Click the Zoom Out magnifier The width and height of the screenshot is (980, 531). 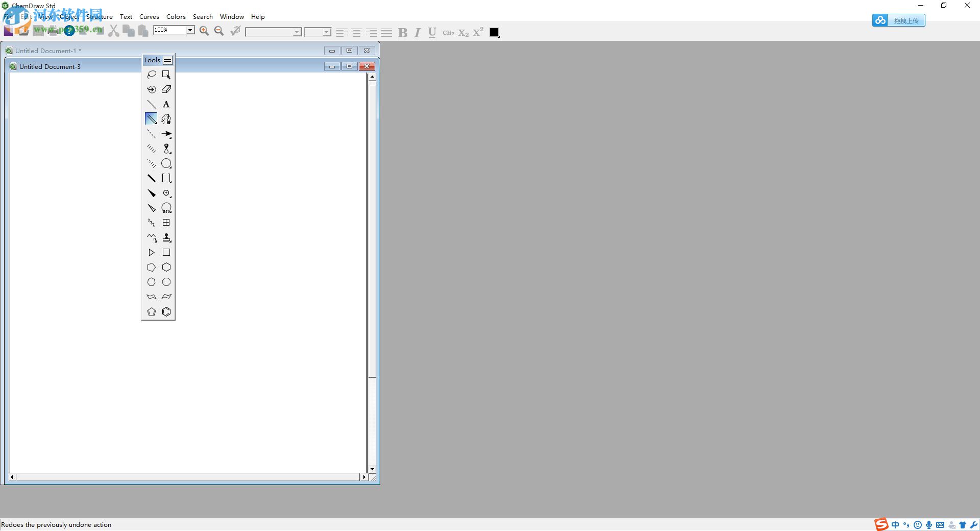[219, 31]
